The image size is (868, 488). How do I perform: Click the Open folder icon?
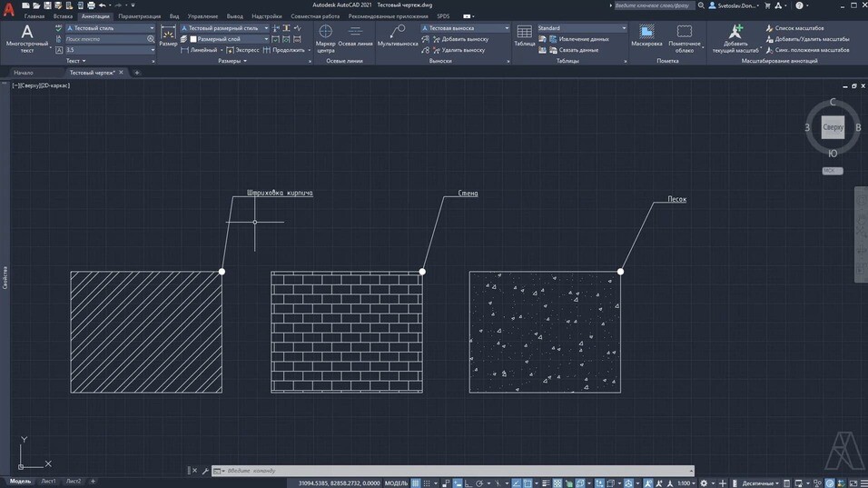[x=36, y=5]
